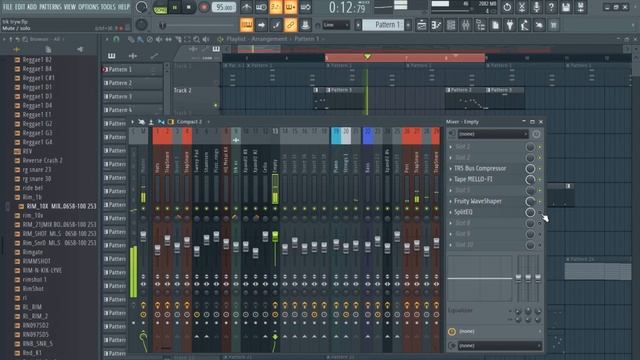
Task: Open the ADD menu
Action: [32, 7]
